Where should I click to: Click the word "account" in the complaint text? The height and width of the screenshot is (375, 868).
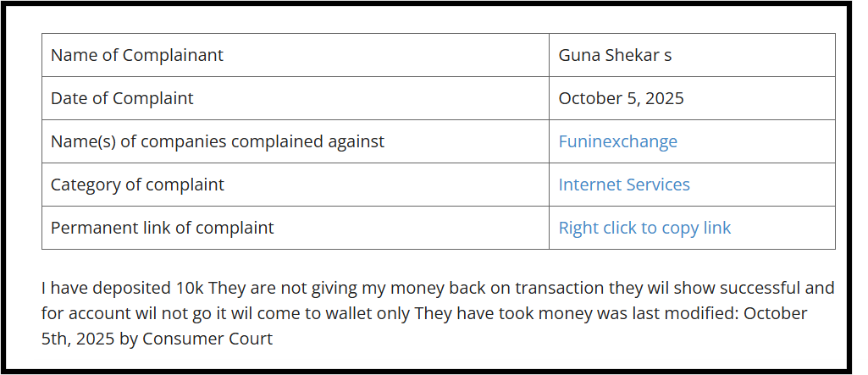click(x=100, y=313)
